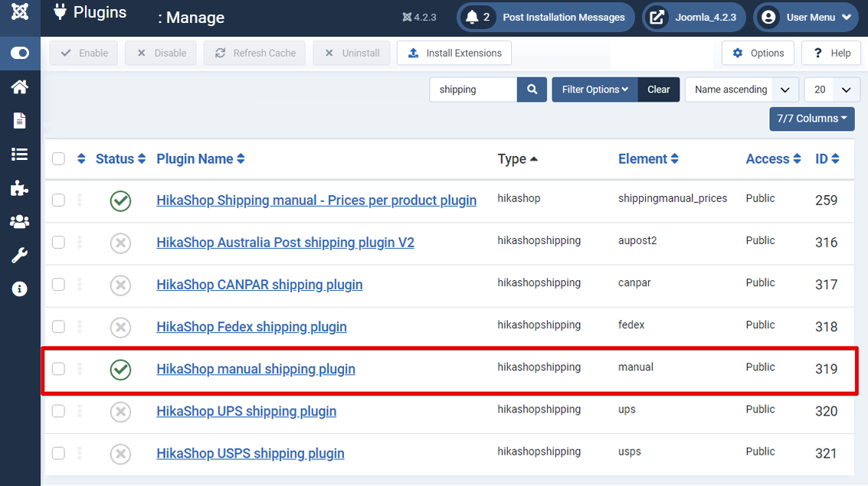Clear the search filter

(659, 90)
